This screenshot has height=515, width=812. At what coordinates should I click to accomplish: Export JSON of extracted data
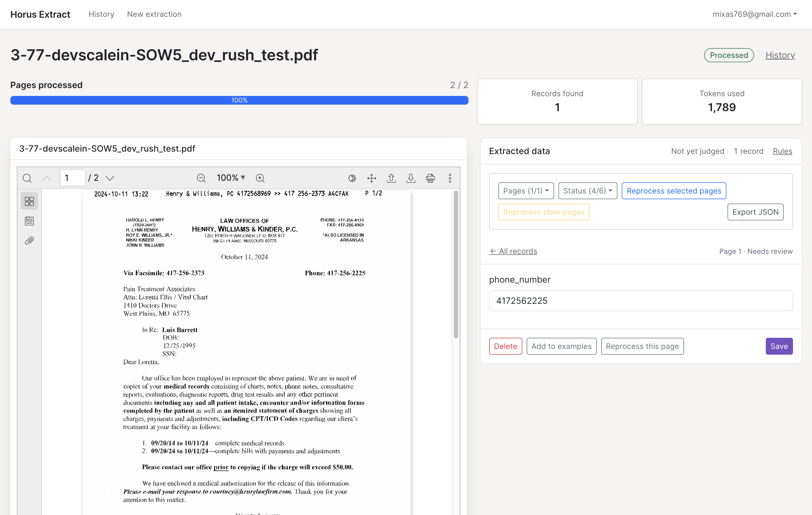[755, 212]
